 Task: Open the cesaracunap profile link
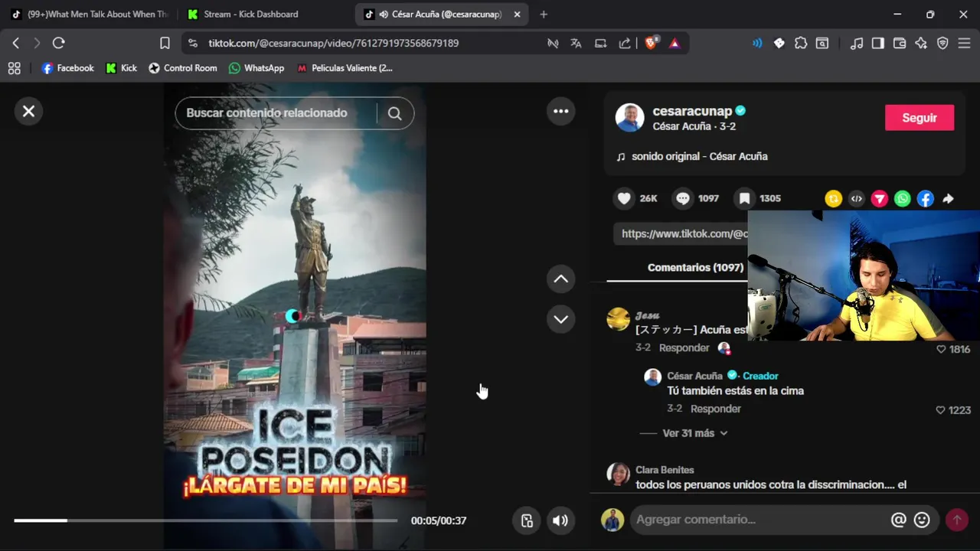(x=692, y=111)
